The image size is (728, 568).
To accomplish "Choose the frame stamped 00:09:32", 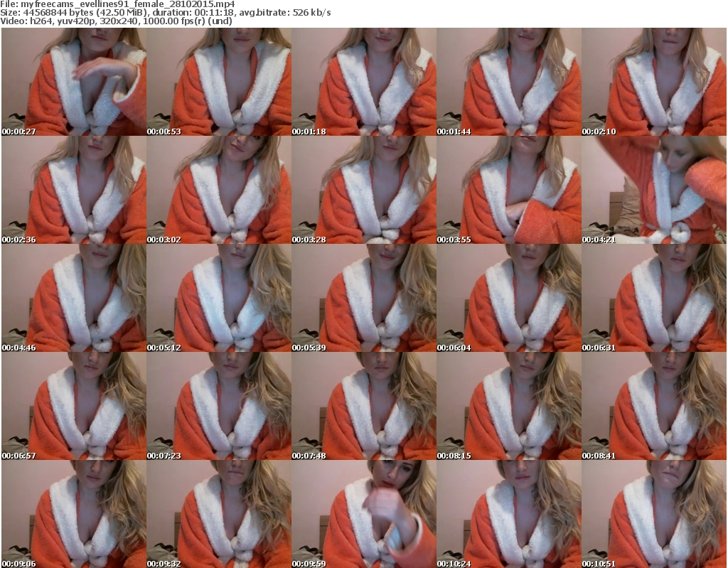I will tap(219, 514).
